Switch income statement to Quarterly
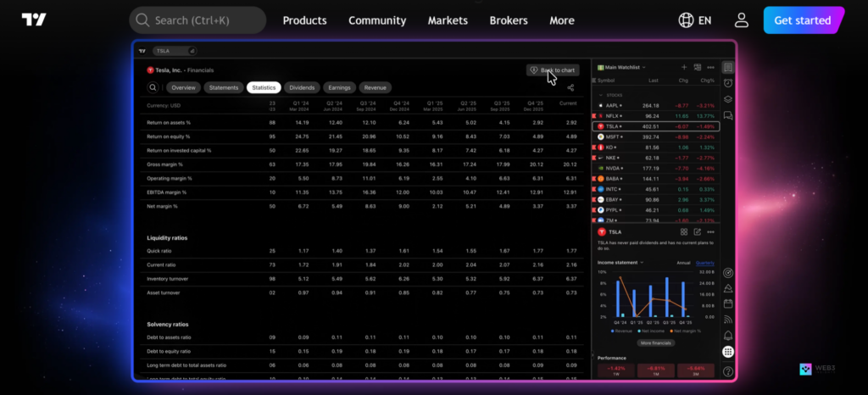 tap(704, 263)
